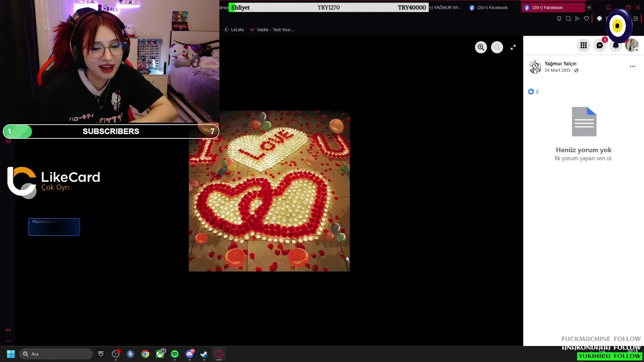Open Facebook Messenger icon
This screenshot has width=644, height=362.
pos(600,46)
